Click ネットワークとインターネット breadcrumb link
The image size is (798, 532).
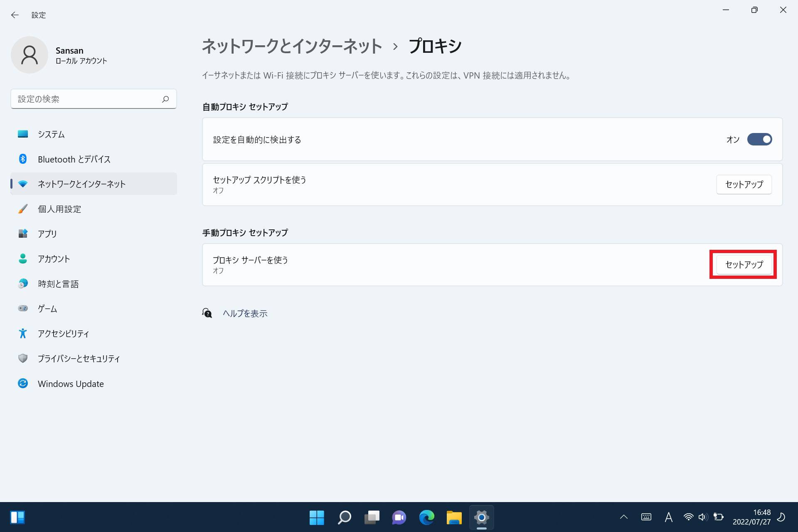[292, 46]
